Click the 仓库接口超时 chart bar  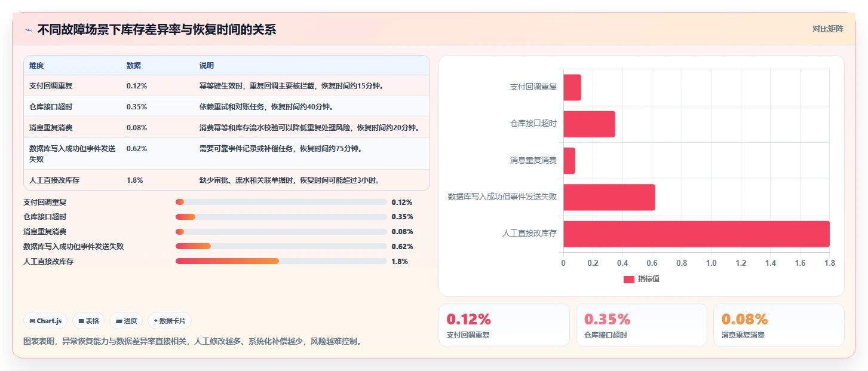click(x=589, y=124)
